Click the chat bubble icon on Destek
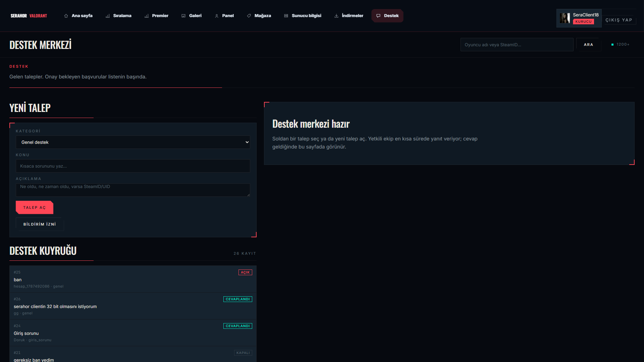 click(x=378, y=16)
